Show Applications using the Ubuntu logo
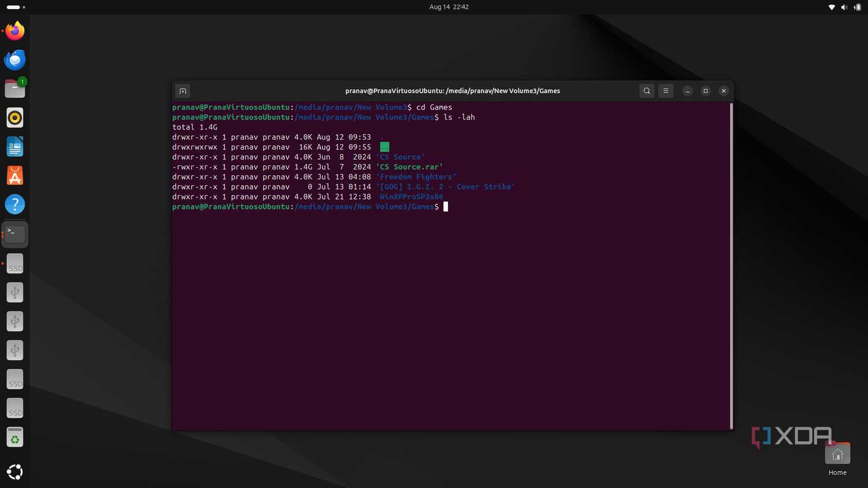 point(15,472)
